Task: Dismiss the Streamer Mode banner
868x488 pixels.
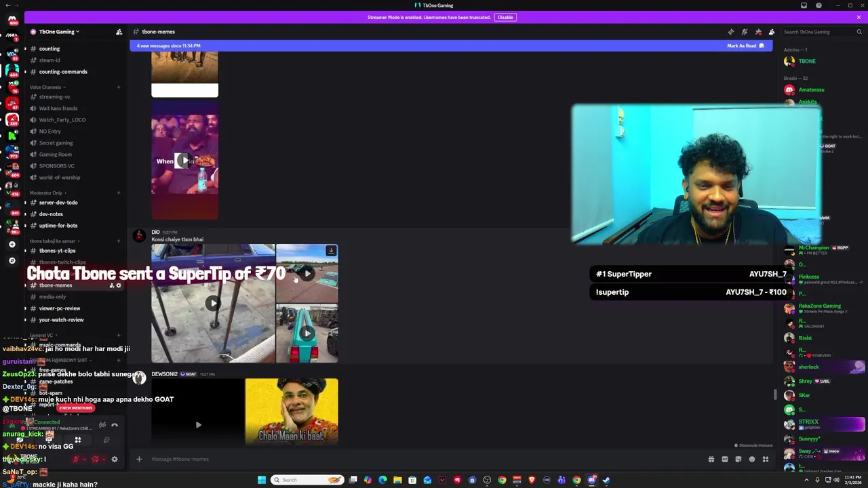Action: (859, 17)
